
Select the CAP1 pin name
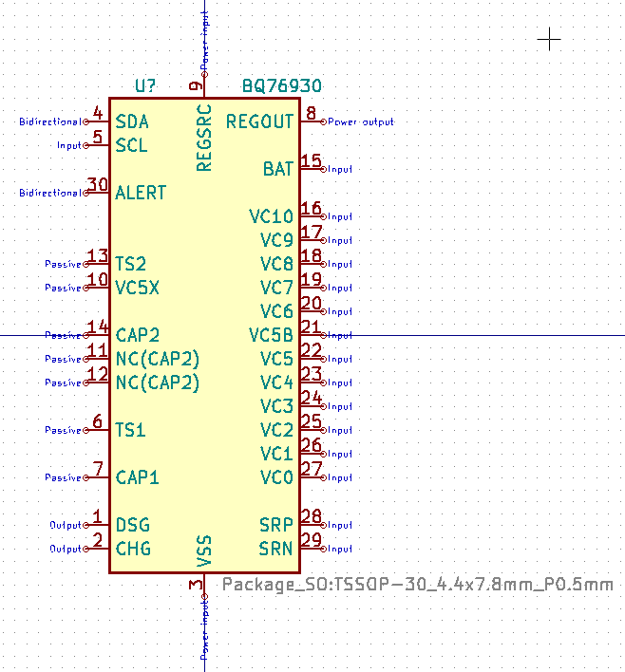point(138,477)
